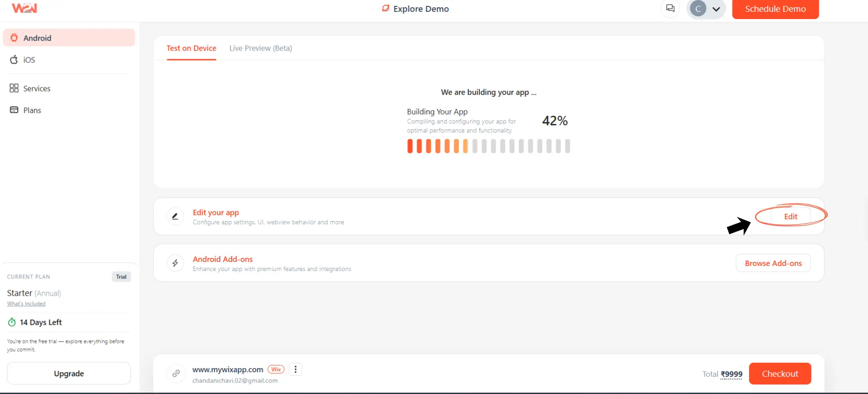Viewport: 868px width, 394px height.
Task: Open the chat messages icon
Action: tap(670, 9)
